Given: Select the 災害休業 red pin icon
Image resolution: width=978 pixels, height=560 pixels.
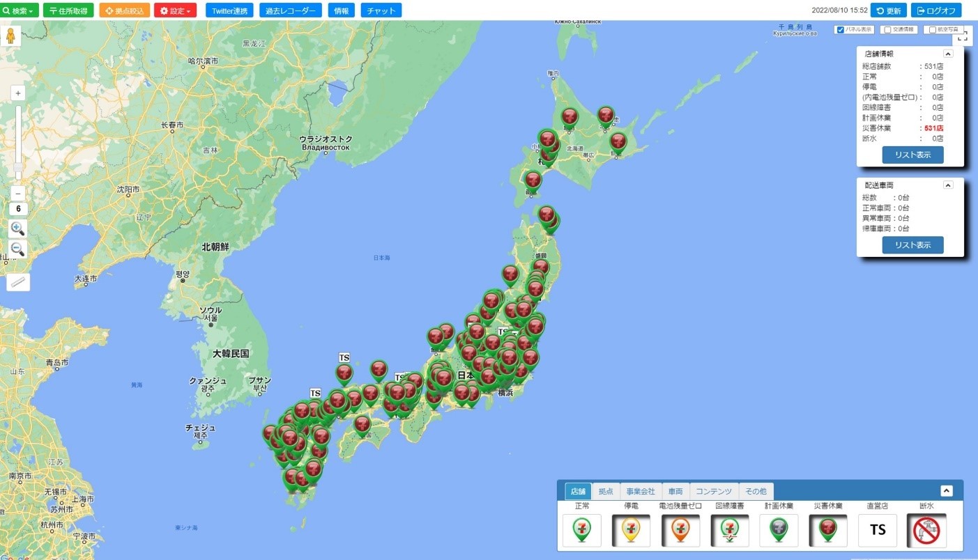Looking at the screenshot, I should (x=827, y=530).
